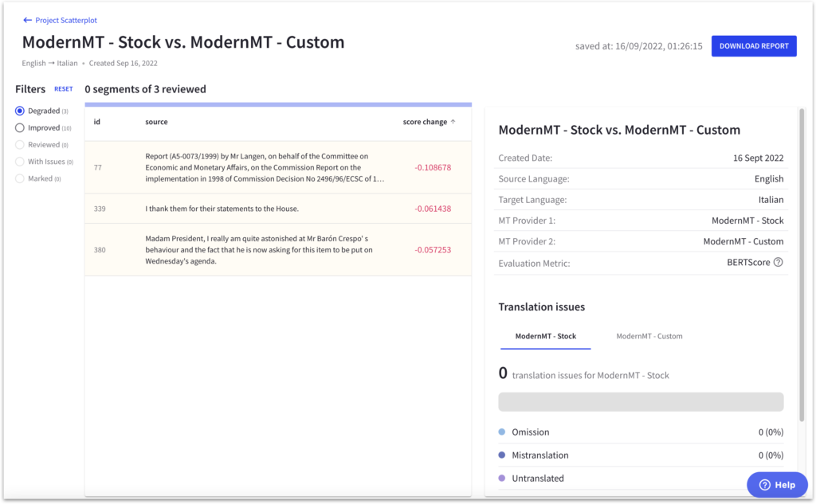Click the saved at timestamp text
The height and width of the screenshot is (504, 816).
coord(638,46)
